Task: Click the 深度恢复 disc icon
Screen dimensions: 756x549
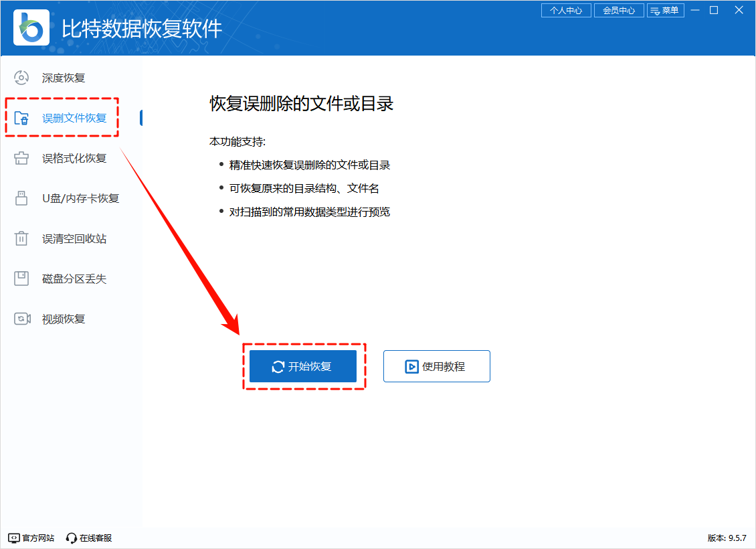Action: click(21, 78)
